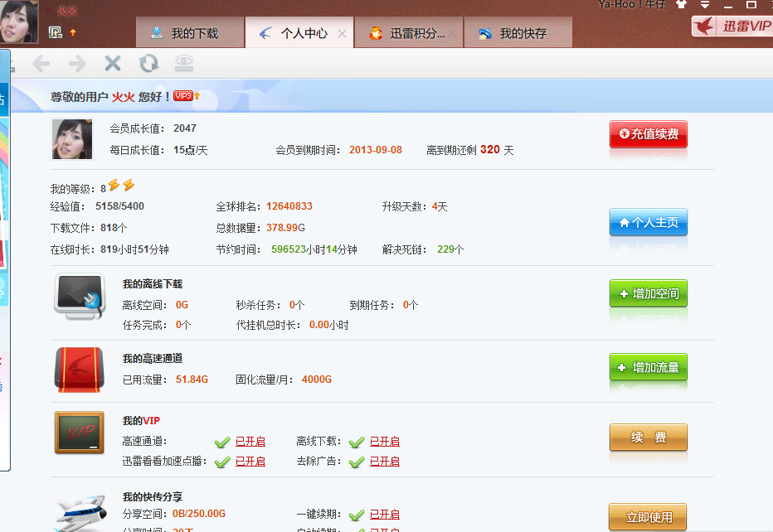The height and width of the screenshot is (532, 773).
Task: Click the back navigation arrow
Action: coord(41,64)
